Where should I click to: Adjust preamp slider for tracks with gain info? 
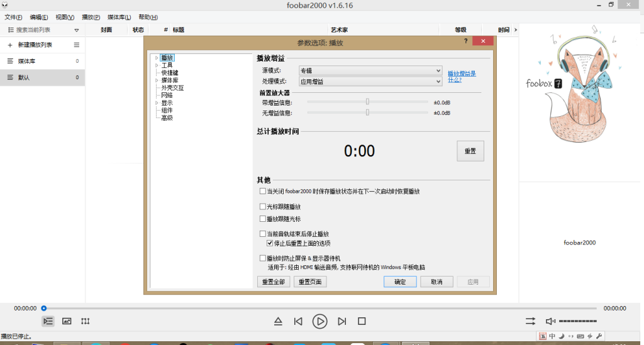(367, 102)
